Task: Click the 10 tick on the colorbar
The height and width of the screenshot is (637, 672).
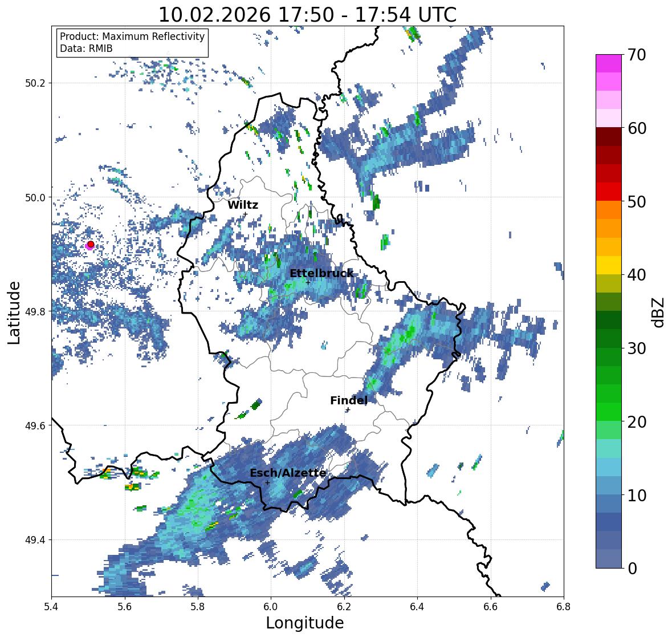Action: coord(637,495)
